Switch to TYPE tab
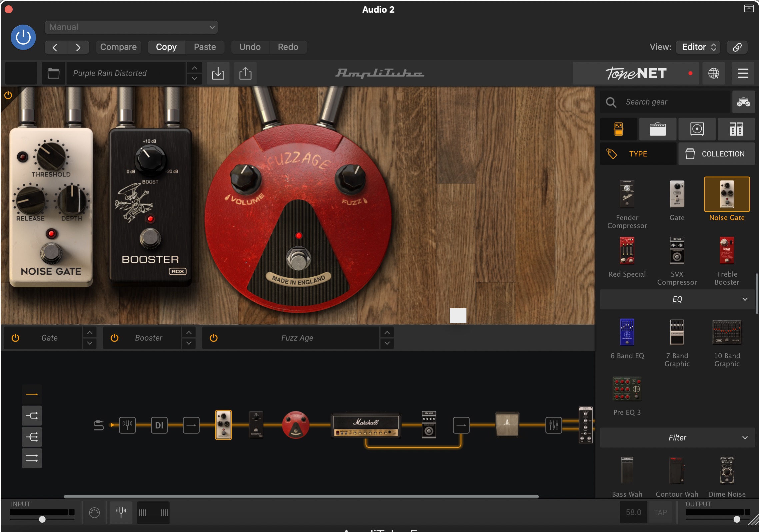The width and height of the screenshot is (759, 532). pyautogui.click(x=638, y=154)
